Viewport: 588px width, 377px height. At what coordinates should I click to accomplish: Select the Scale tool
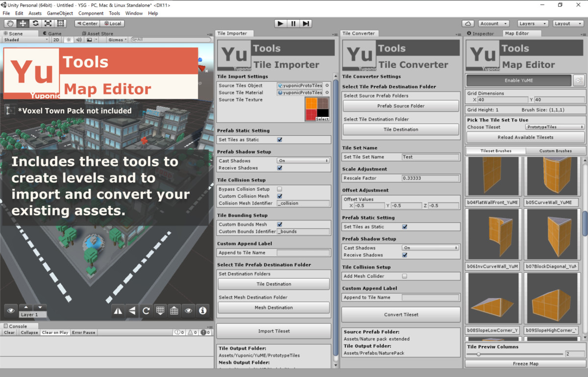pyautogui.click(x=48, y=23)
